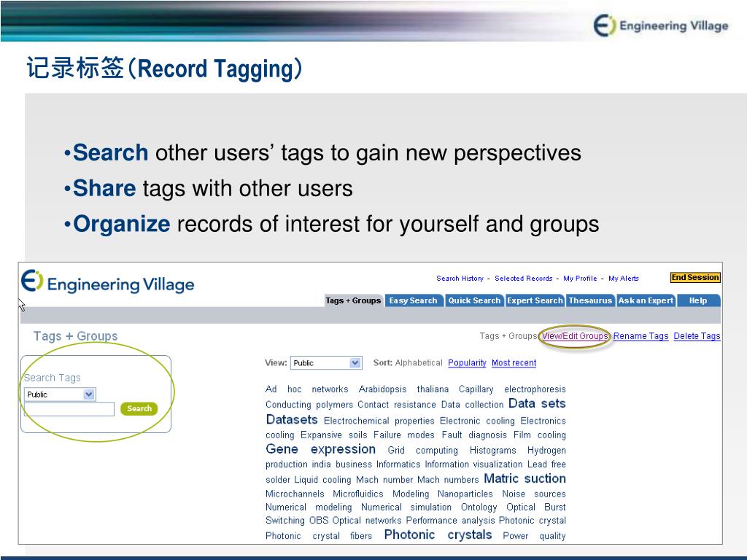The width and height of the screenshot is (747, 560).
Task: Open the 'Data collection' tag
Action: point(472,404)
